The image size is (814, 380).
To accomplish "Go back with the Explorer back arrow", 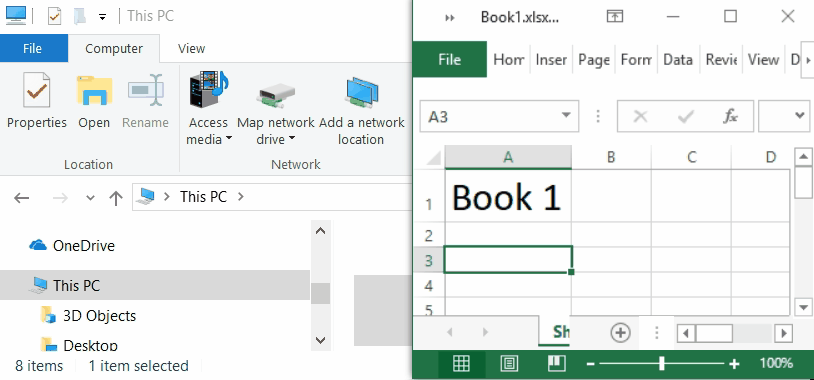I will coord(21,198).
